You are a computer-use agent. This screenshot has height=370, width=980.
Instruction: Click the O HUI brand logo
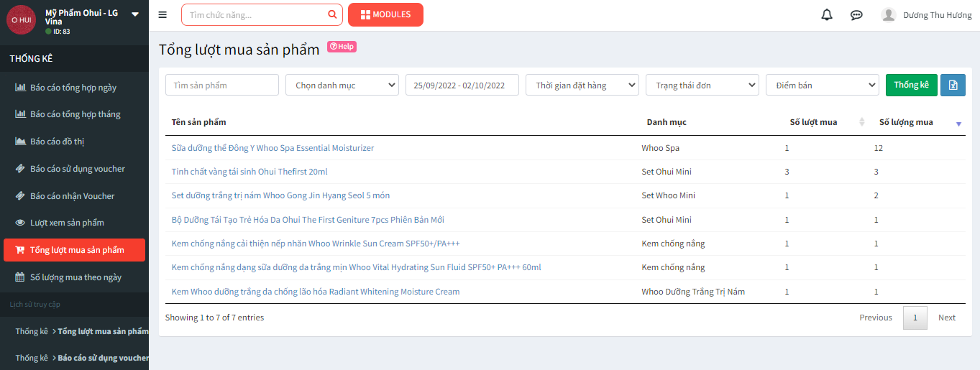[21, 19]
